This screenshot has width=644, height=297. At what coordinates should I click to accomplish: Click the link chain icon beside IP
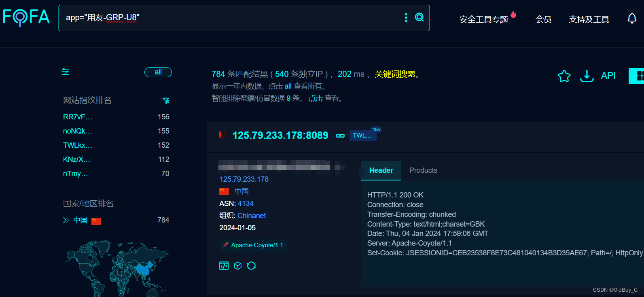coord(340,136)
